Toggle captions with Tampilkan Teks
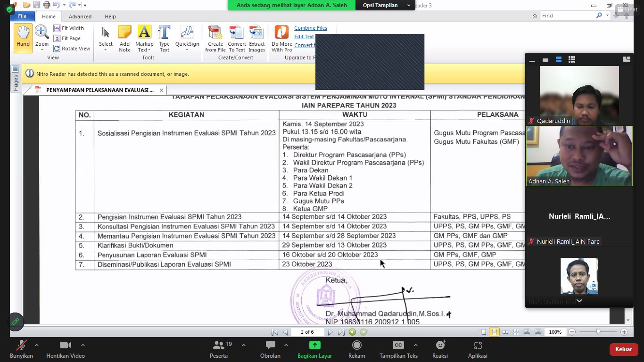This screenshot has width=644, height=362. pyautogui.click(x=398, y=349)
